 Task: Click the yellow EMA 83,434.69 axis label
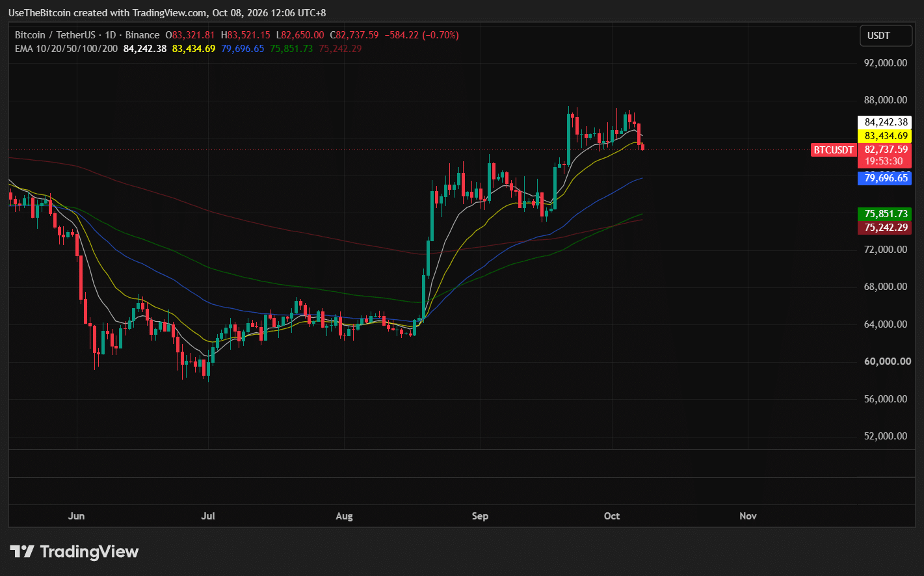click(x=885, y=136)
